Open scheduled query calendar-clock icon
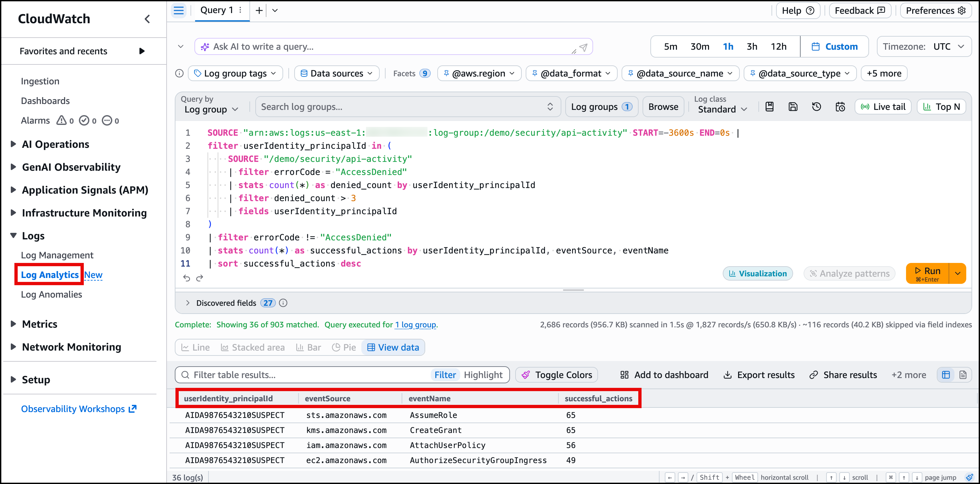 840,107
